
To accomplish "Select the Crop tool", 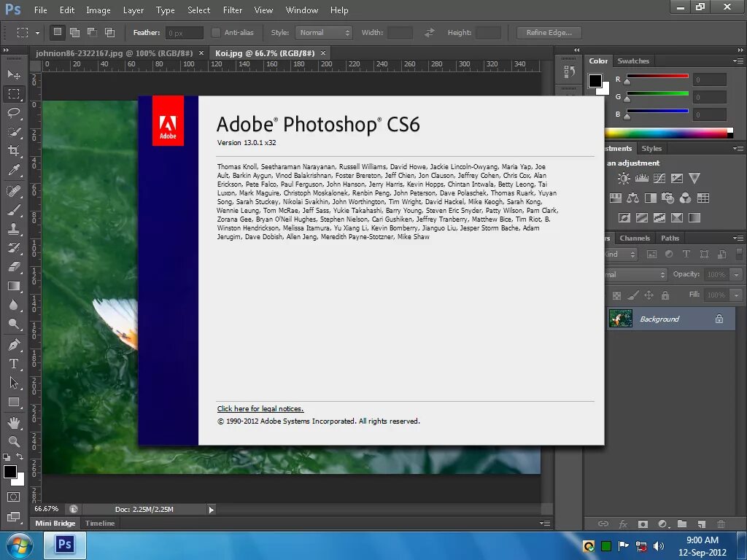I will (x=14, y=151).
